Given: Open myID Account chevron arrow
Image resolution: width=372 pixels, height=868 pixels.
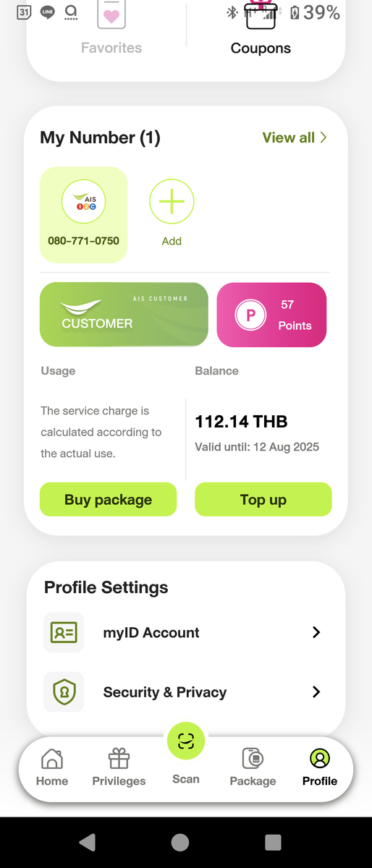Looking at the screenshot, I should click(316, 632).
